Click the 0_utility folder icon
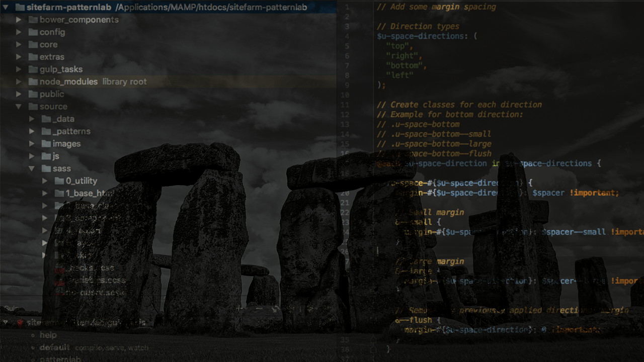Viewport: 644px width, 362px height. point(59,181)
